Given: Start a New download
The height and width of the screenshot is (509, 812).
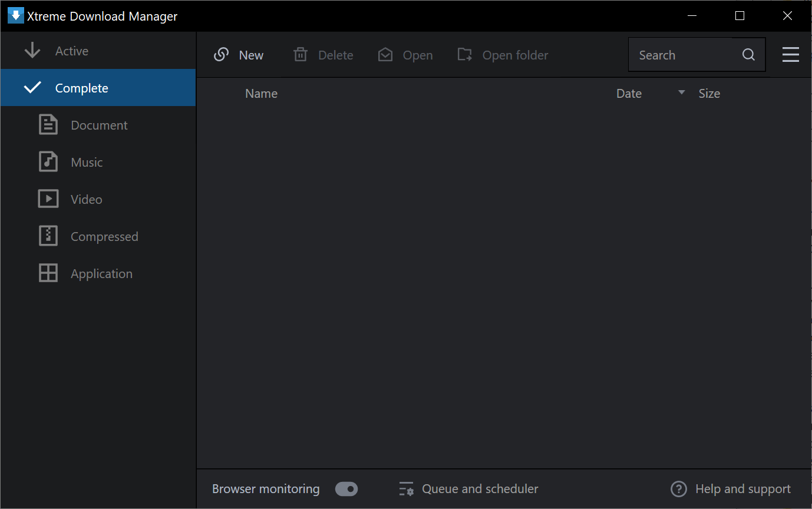Looking at the screenshot, I should 239,55.
